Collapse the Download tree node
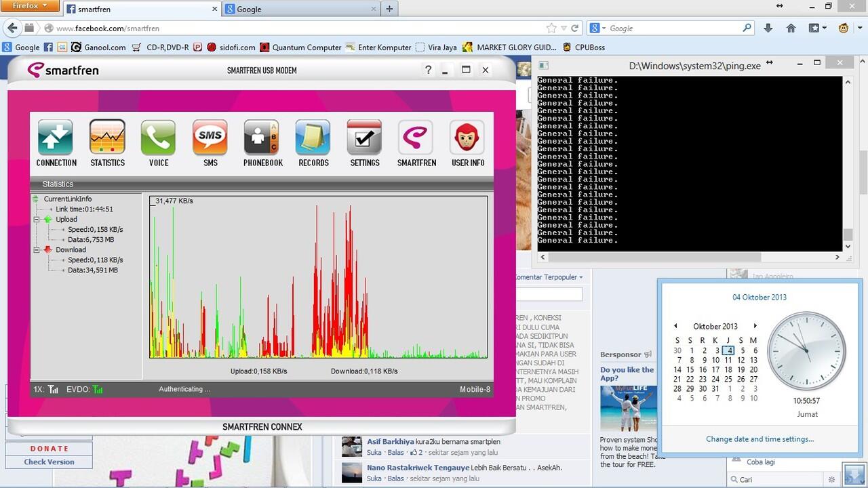868x488 pixels. (x=37, y=249)
